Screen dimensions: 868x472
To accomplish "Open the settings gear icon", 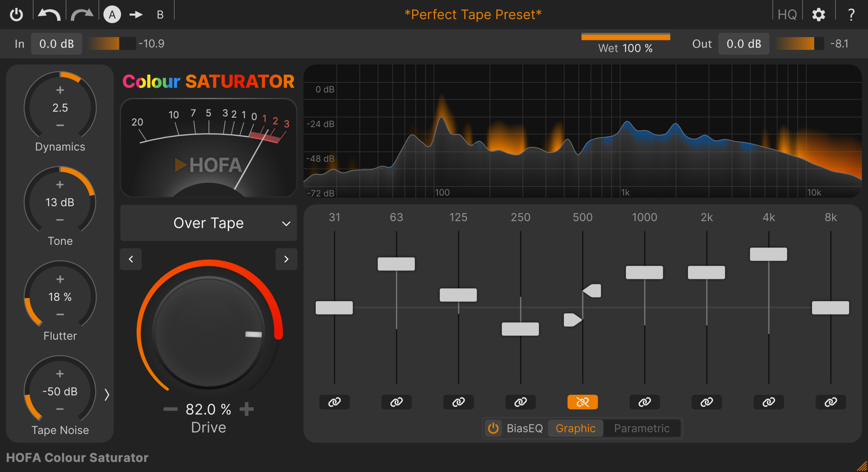I will pos(818,15).
